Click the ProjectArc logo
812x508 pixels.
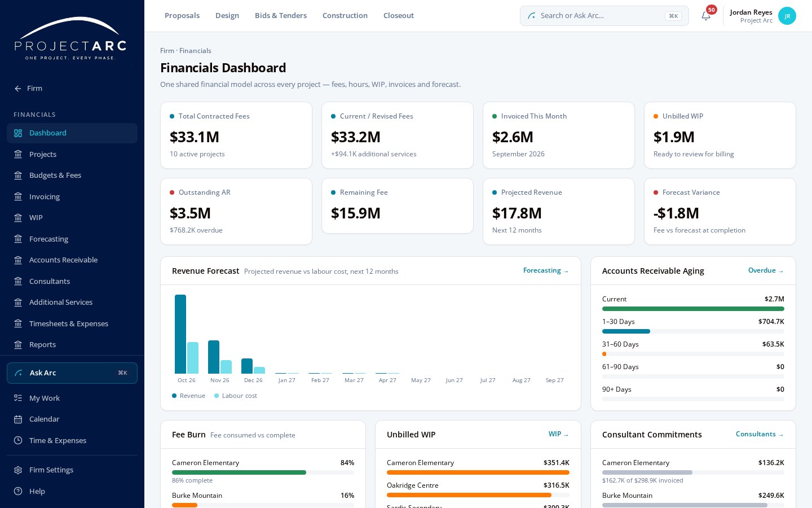point(70,38)
